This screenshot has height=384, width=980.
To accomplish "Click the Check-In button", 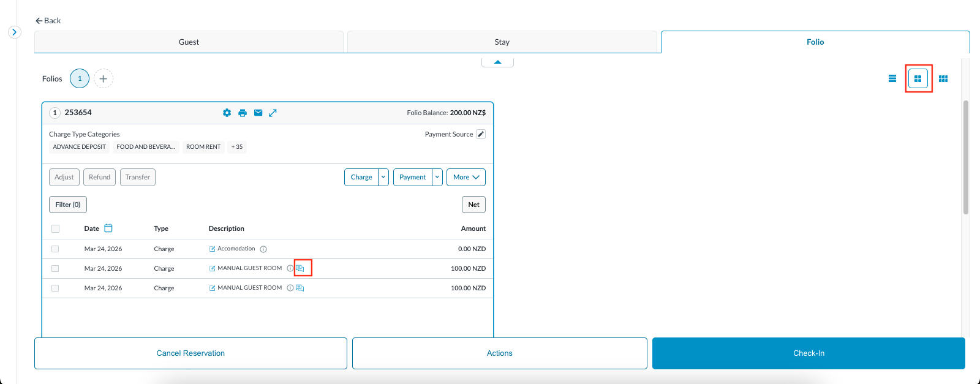I will (x=809, y=353).
